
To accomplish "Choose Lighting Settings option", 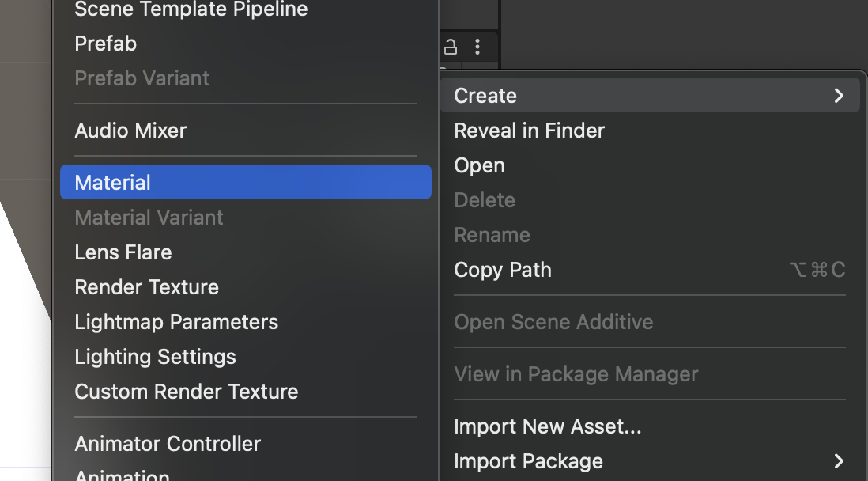I will (x=155, y=357).
